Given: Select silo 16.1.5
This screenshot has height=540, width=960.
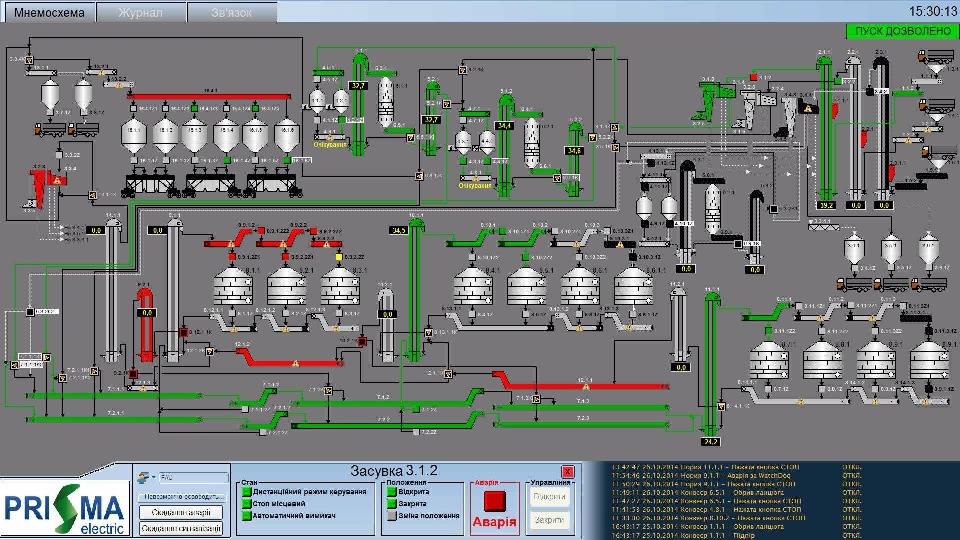Looking at the screenshot, I should 256,136.
